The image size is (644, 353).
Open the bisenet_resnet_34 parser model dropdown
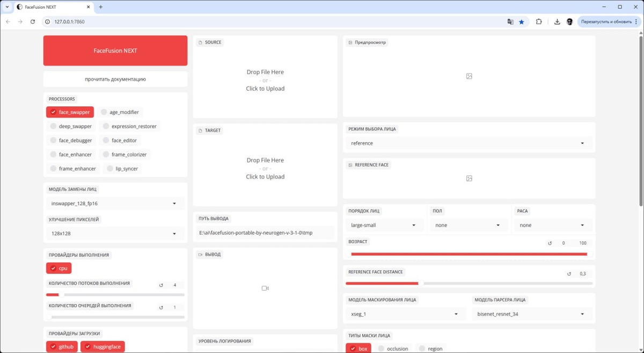point(532,314)
